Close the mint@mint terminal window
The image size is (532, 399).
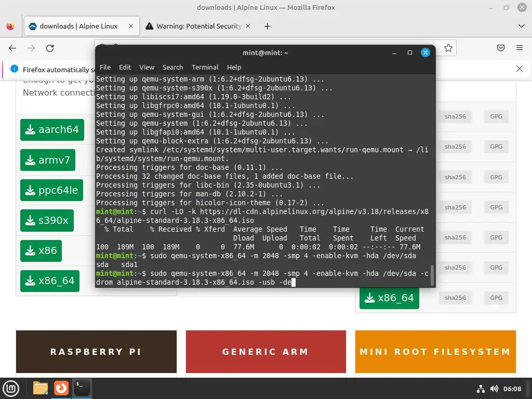(425, 52)
